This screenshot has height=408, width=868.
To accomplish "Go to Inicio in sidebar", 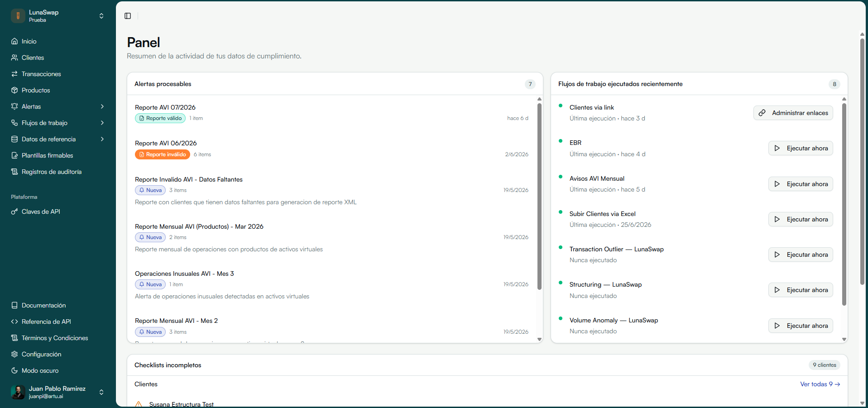I will pos(58,41).
